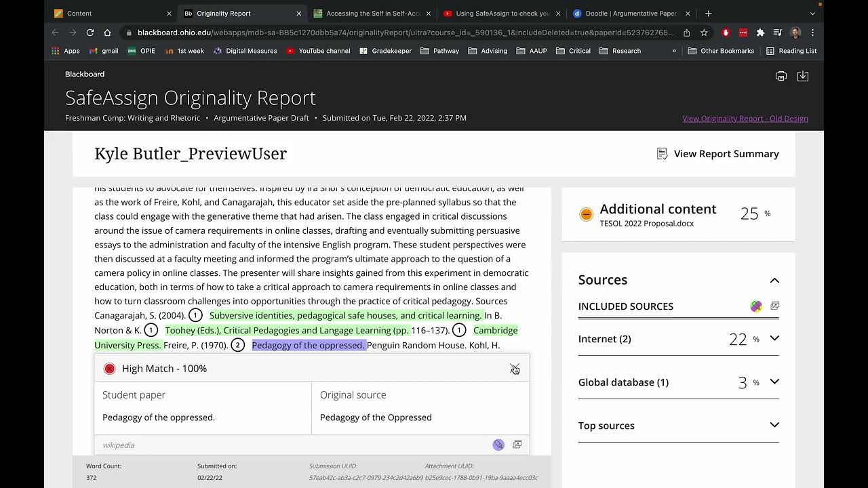Go forward using browser forward arrow
868x488 pixels.
pos(73,33)
